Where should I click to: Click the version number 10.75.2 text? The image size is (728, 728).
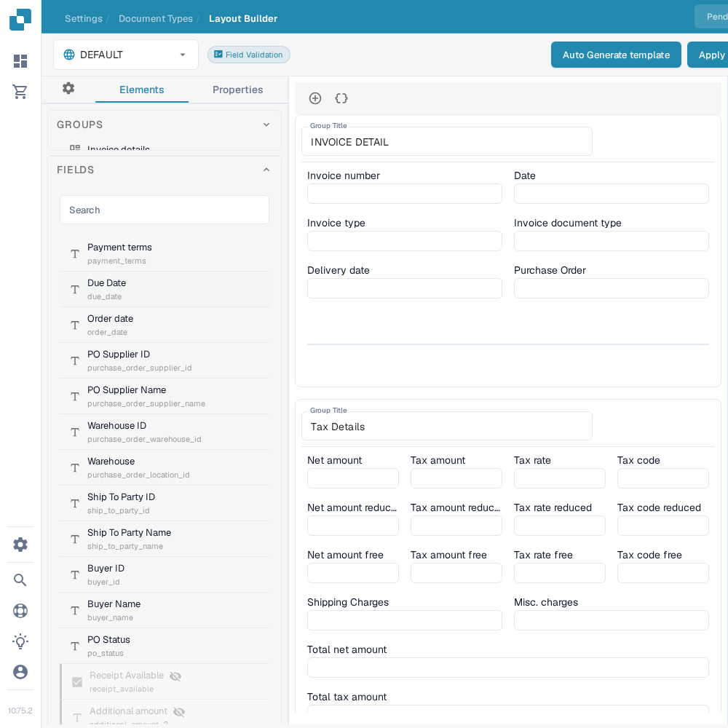(x=20, y=711)
